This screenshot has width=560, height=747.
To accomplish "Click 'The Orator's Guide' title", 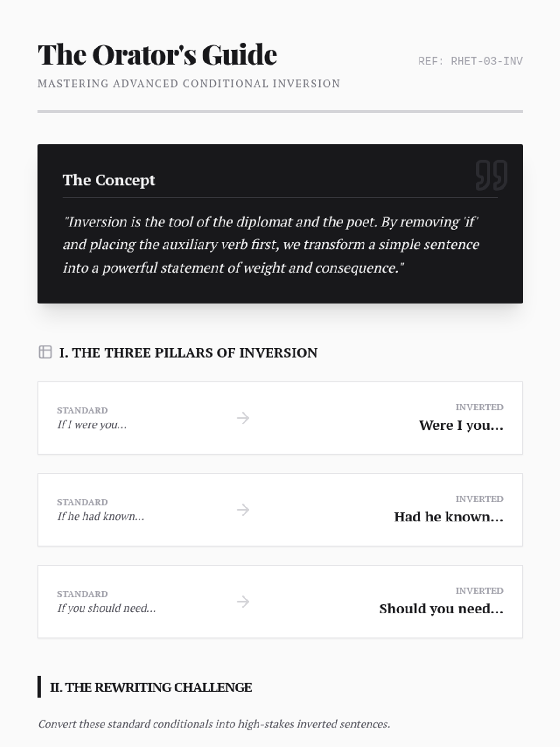I will pos(157,55).
